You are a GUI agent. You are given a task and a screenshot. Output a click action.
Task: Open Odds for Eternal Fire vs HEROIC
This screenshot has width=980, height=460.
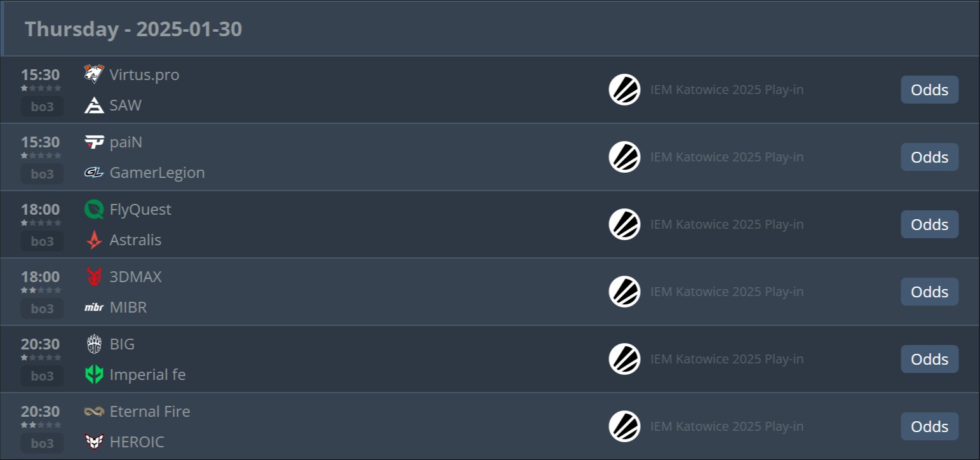[x=929, y=426]
